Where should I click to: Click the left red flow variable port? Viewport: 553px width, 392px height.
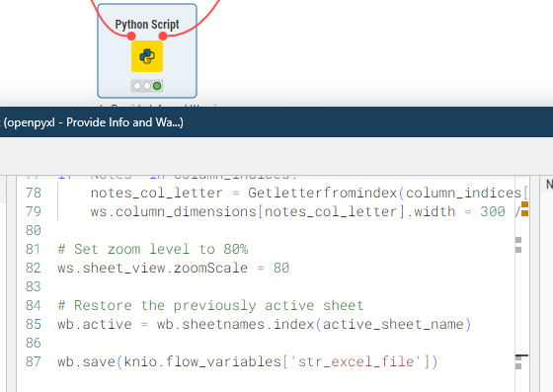[x=131, y=36]
